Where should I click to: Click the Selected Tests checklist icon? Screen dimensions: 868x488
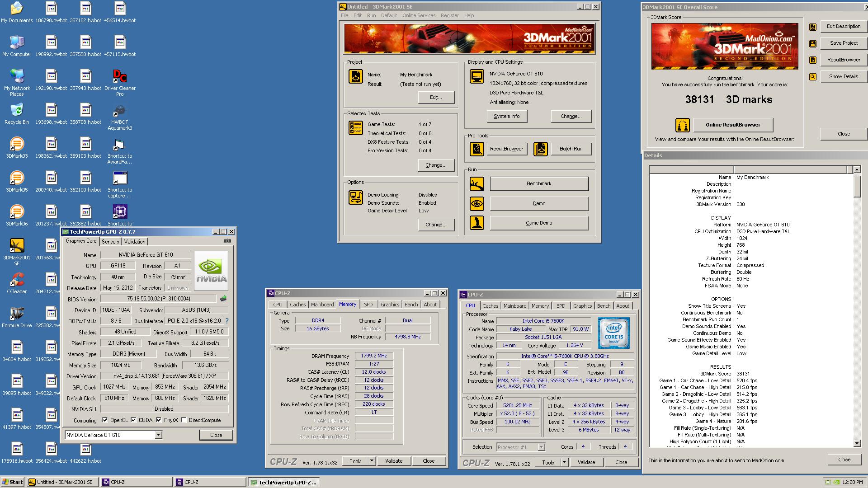coord(356,128)
